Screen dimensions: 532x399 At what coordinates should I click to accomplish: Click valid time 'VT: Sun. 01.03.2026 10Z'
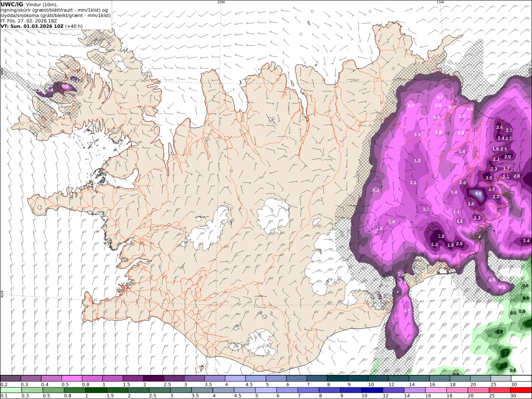[x=32, y=26]
